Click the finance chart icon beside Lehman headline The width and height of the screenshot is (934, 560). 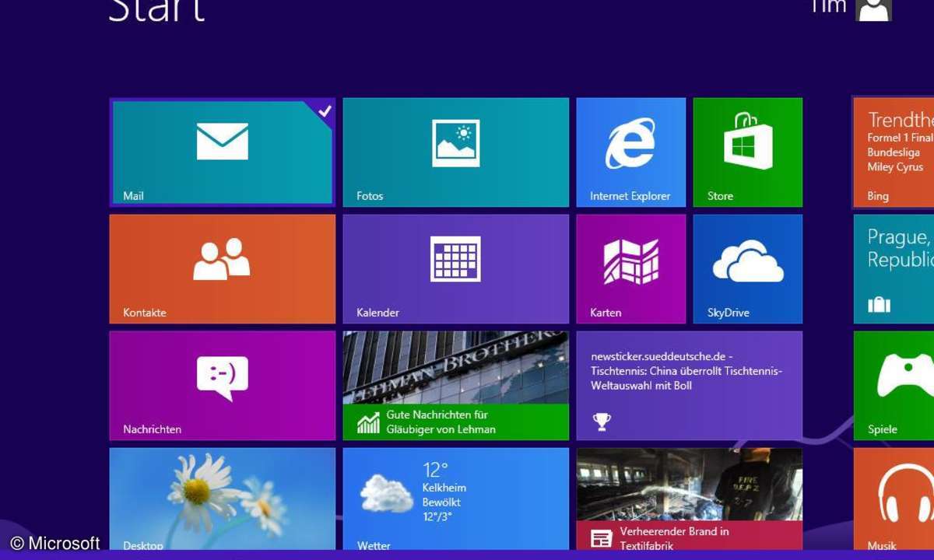[x=368, y=422]
